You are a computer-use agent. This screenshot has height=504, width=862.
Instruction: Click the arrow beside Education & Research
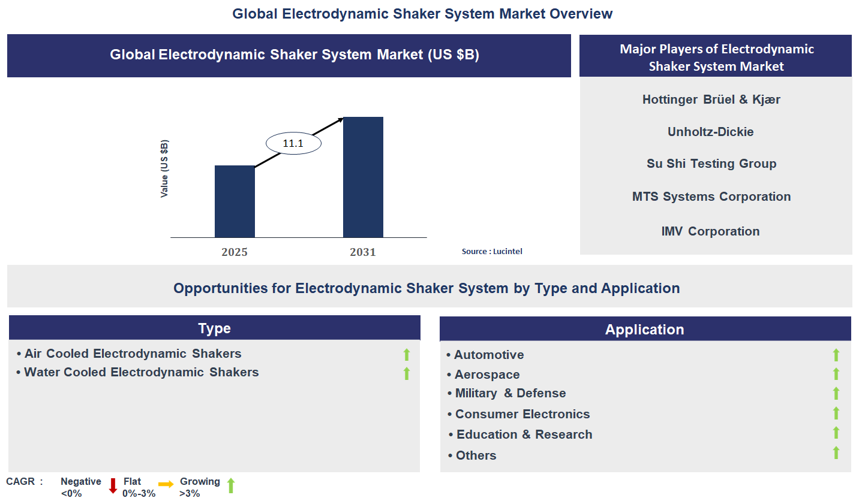tap(836, 433)
